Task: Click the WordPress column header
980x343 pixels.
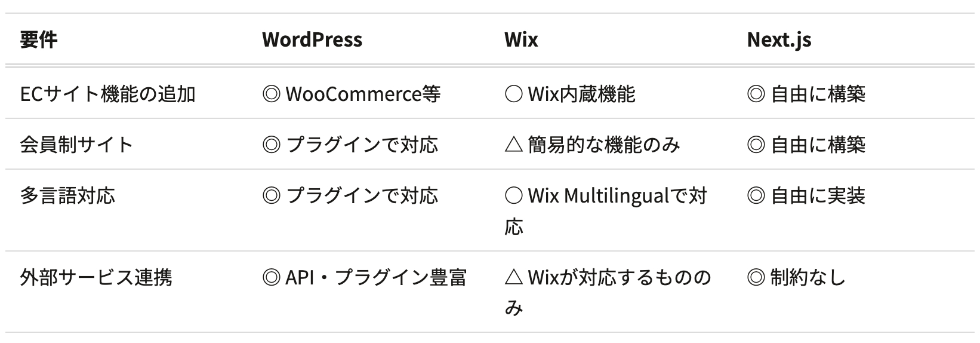Action: tap(312, 39)
